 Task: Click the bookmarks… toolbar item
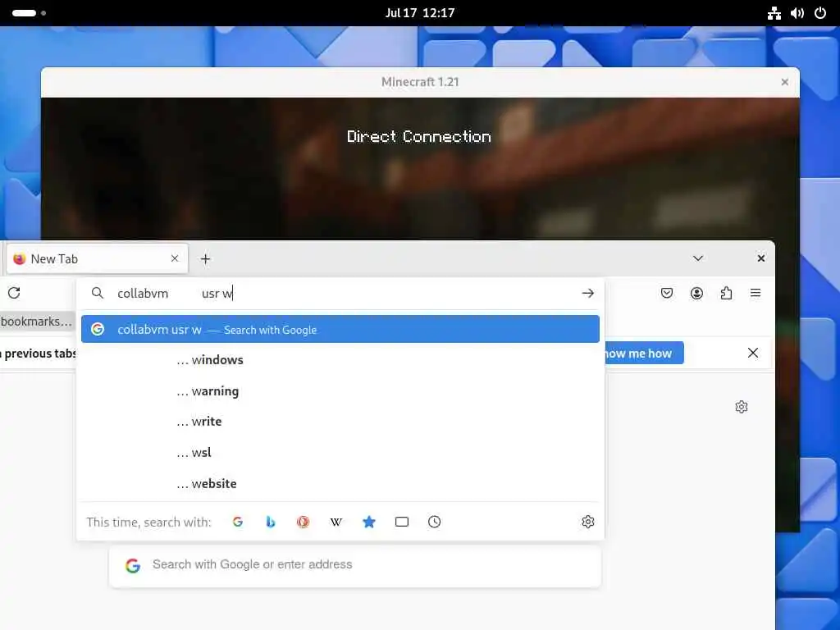click(36, 322)
